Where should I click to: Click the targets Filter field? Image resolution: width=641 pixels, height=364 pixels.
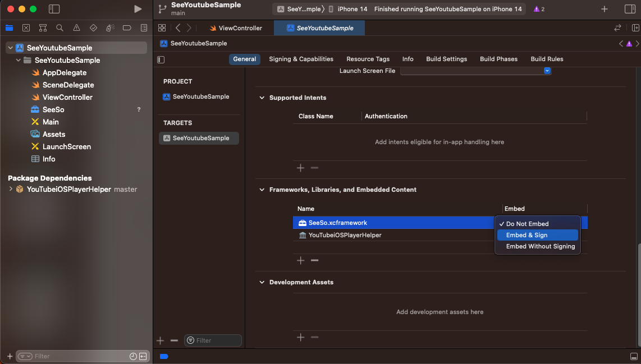click(x=213, y=340)
